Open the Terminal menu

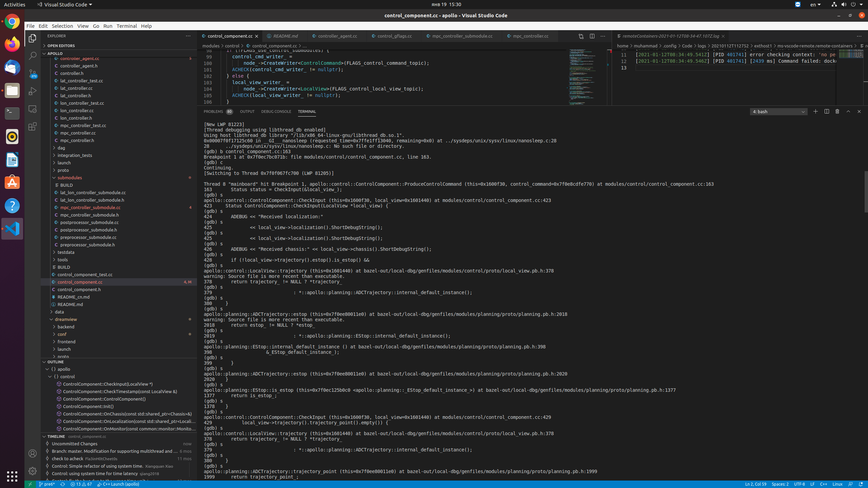pyautogui.click(x=127, y=26)
